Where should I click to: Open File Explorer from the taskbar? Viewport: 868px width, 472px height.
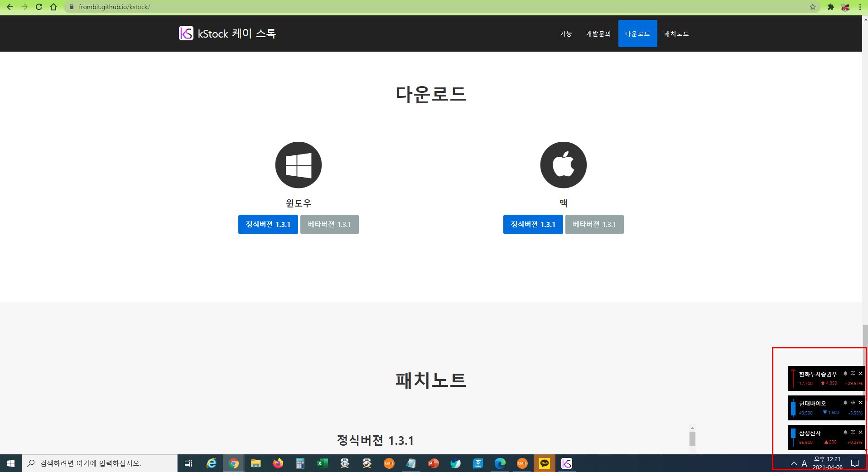tap(256, 463)
